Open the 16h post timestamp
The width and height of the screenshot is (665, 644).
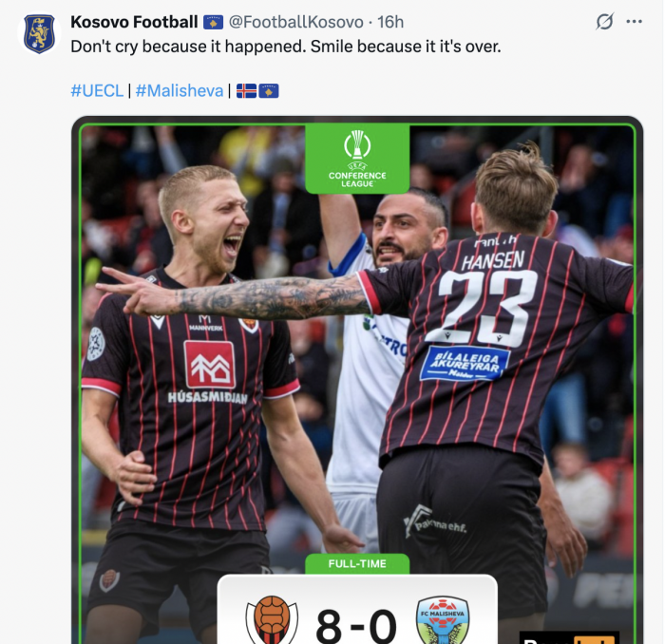point(390,22)
